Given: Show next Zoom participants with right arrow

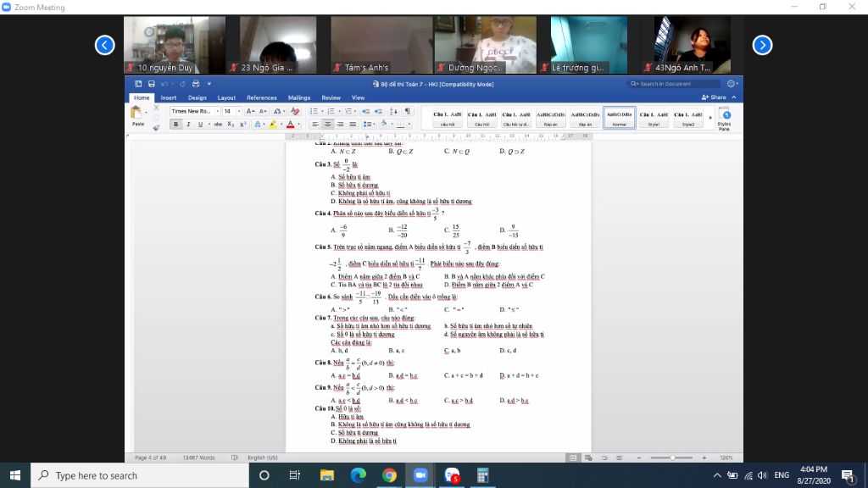Looking at the screenshot, I should point(762,45).
